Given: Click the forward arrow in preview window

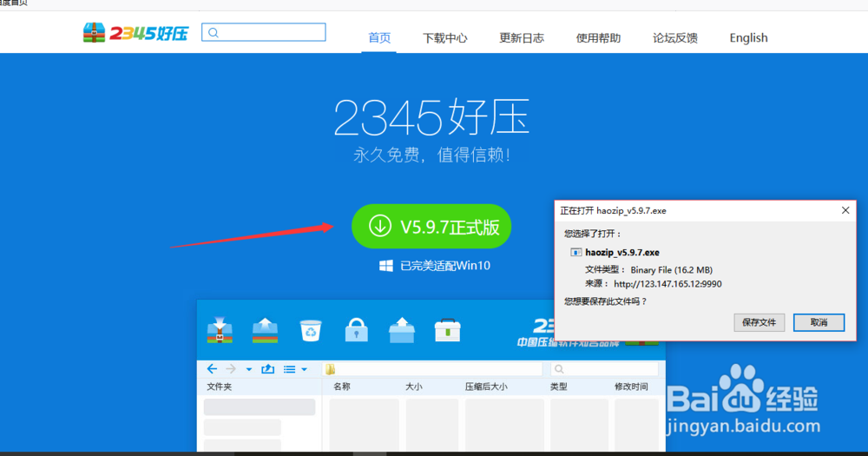Looking at the screenshot, I should [231, 369].
